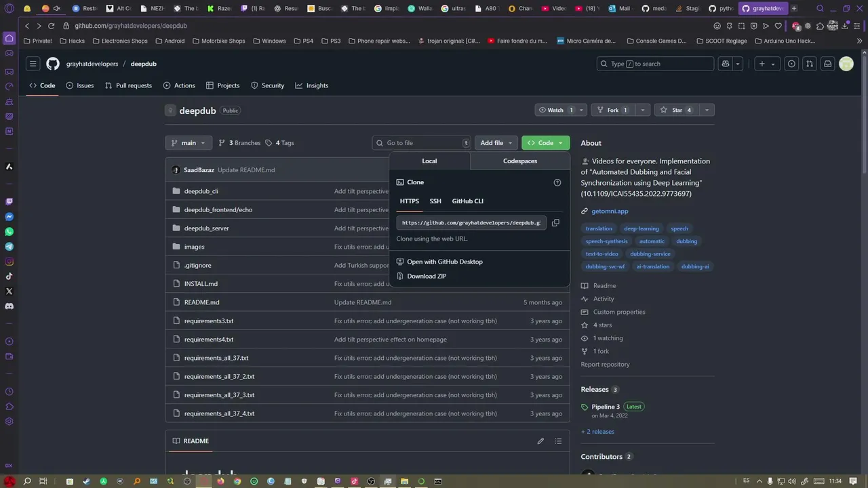Toggle the green Code dropdown
This screenshot has height=488, width=868.
pos(545,143)
